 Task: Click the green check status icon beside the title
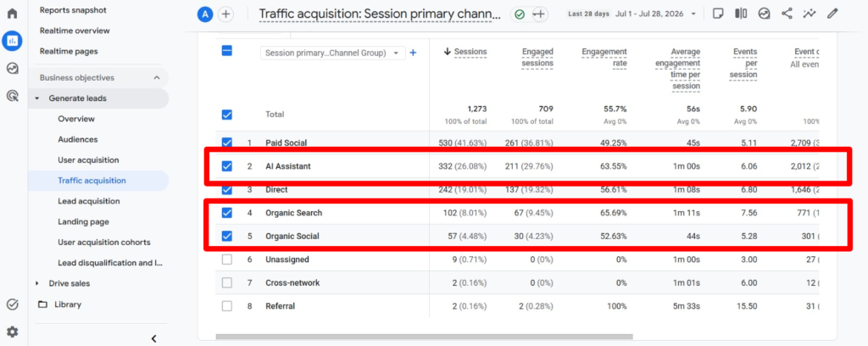520,14
